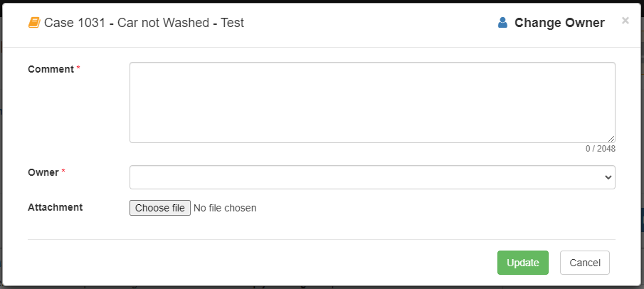Viewport: 644px width, 289px height.
Task: Click the resize grip of Comment box
Action: click(x=611, y=139)
